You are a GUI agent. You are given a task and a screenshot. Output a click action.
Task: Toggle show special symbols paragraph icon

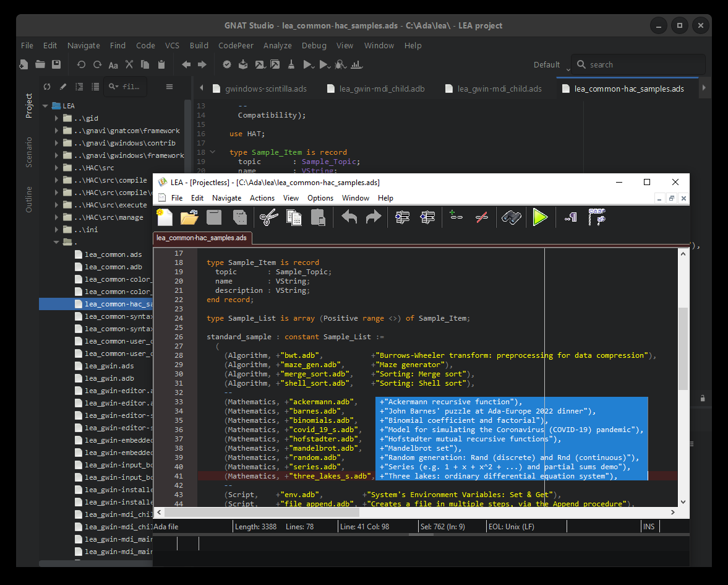click(570, 217)
